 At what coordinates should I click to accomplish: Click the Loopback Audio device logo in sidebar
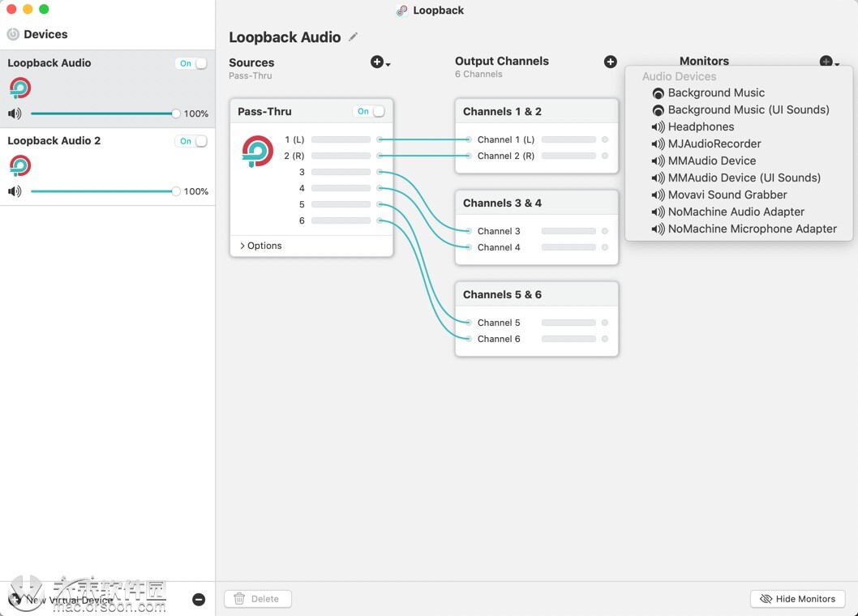(19, 88)
